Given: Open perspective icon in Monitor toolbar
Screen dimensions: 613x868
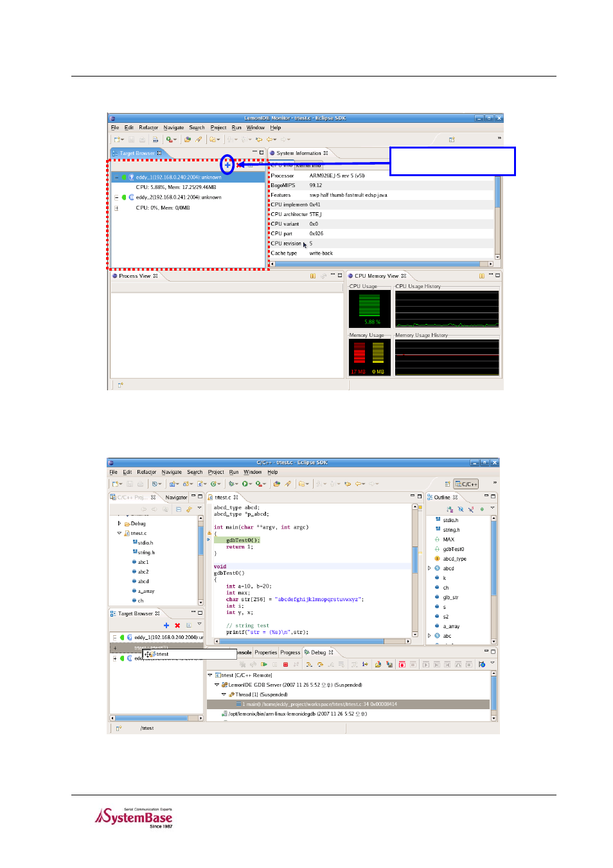Looking at the screenshot, I should [x=452, y=139].
